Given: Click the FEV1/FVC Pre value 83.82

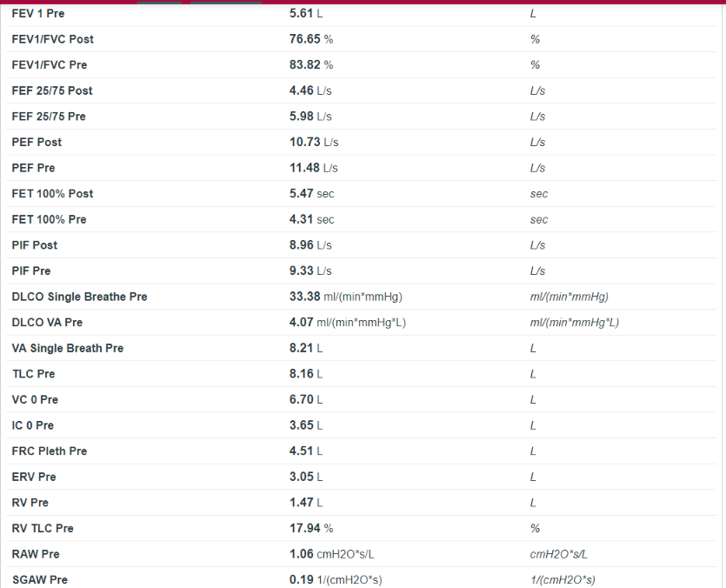Looking at the screenshot, I should [x=305, y=65].
